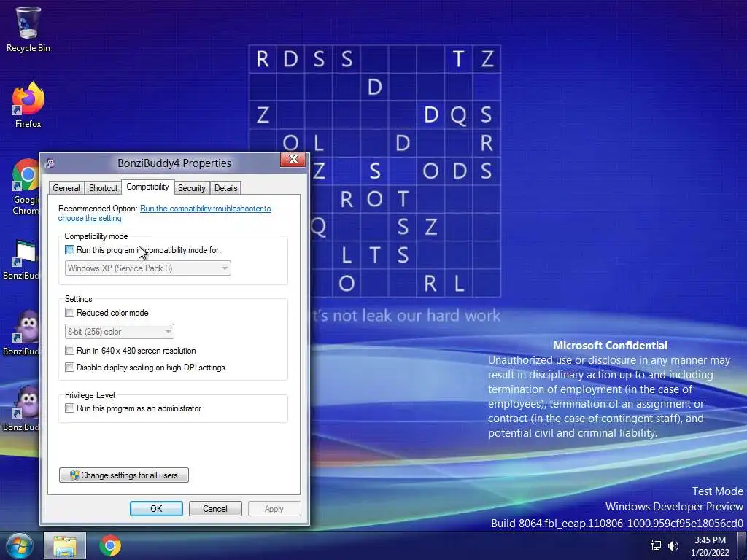The image size is (747, 560).
Task: Close the BonziBuddy4 Properties dialog
Action: 293,160
